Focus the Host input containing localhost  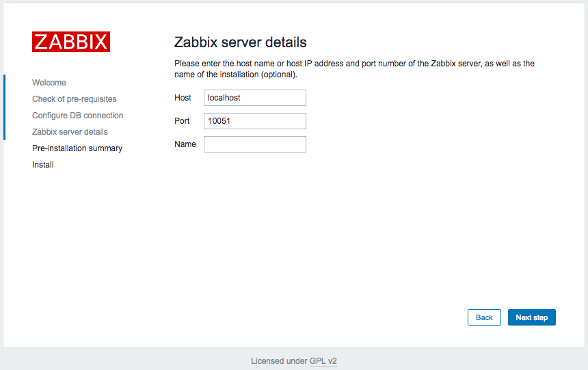pos(255,98)
